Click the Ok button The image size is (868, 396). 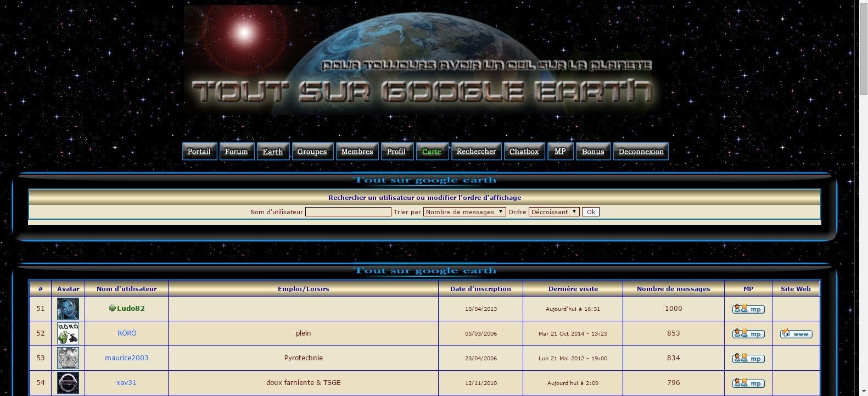(591, 211)
